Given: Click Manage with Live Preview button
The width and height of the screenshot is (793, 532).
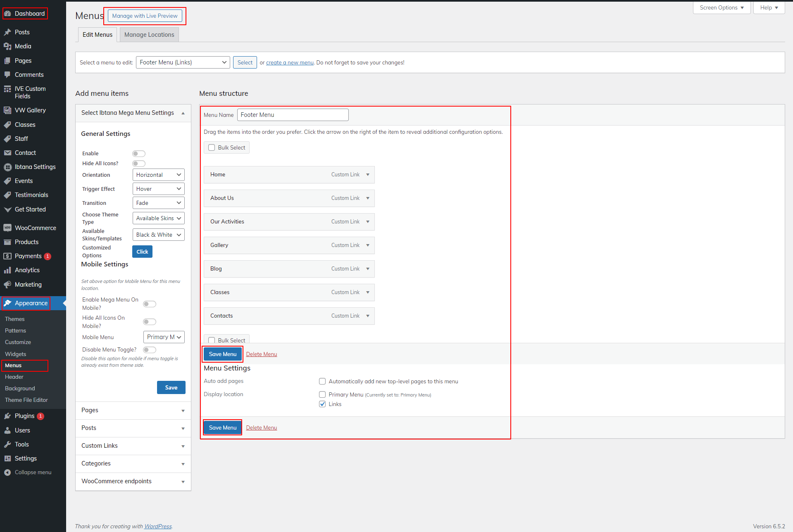Looking at the screenshot, I should tap(145, 16).
